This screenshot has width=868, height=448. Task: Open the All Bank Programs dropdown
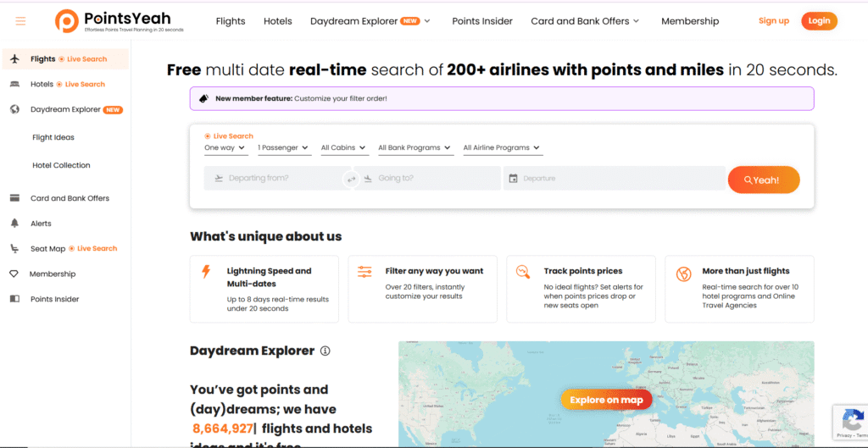(415, 148)
